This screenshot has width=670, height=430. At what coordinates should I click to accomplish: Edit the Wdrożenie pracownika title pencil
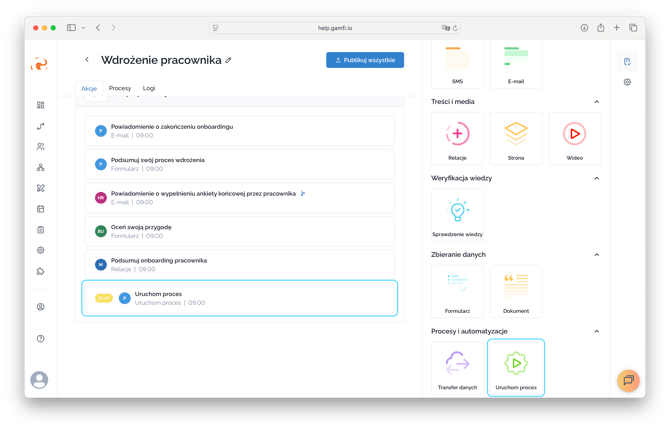(x=229, y=60)
